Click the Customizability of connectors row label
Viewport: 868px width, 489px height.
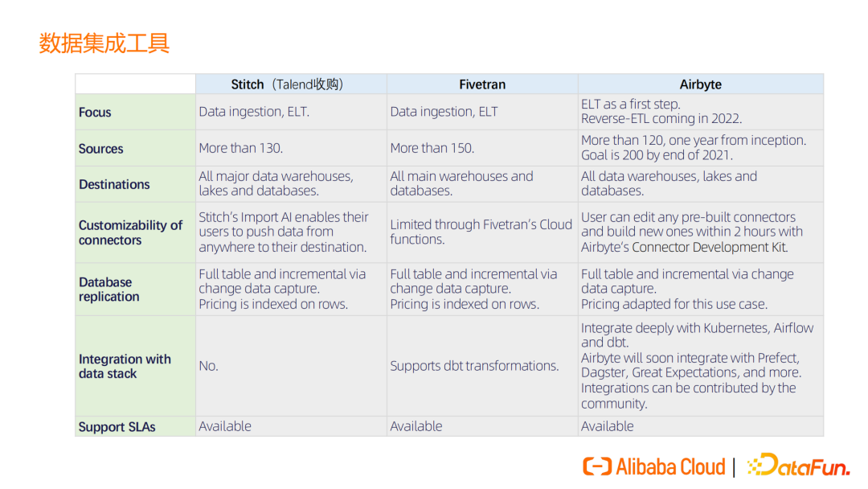pos(130,232)
